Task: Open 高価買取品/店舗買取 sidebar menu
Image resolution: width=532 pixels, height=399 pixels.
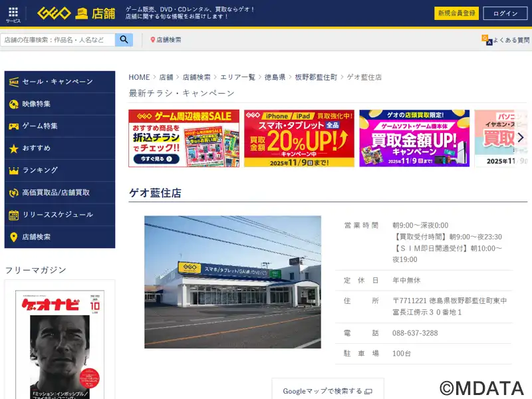Action: pos(60,193)
